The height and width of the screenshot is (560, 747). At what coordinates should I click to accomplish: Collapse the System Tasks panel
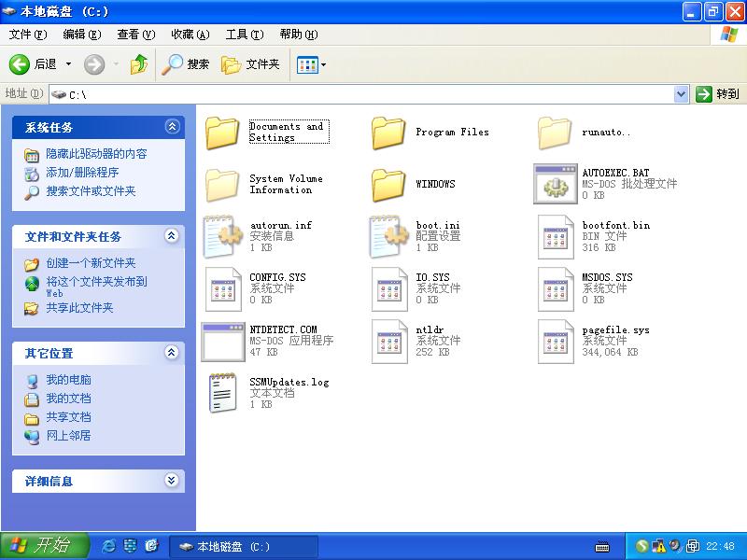(172, 127)
